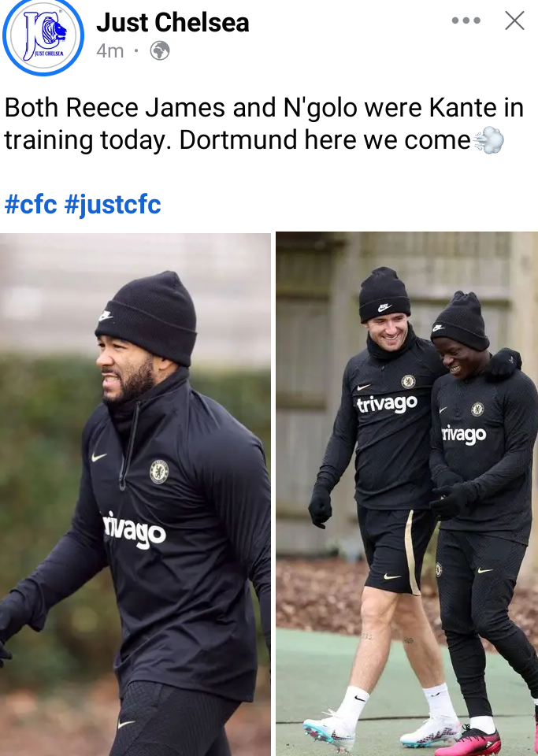Dismiss the post with the X icon
This screenshot has width=538, height=756.
click(514, 20)
